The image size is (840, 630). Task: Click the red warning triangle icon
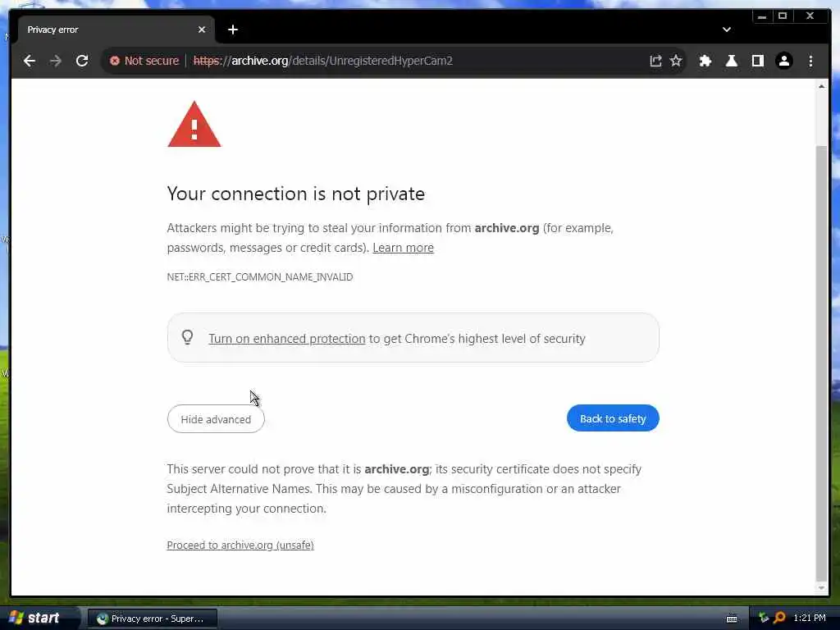coord(194,125)
